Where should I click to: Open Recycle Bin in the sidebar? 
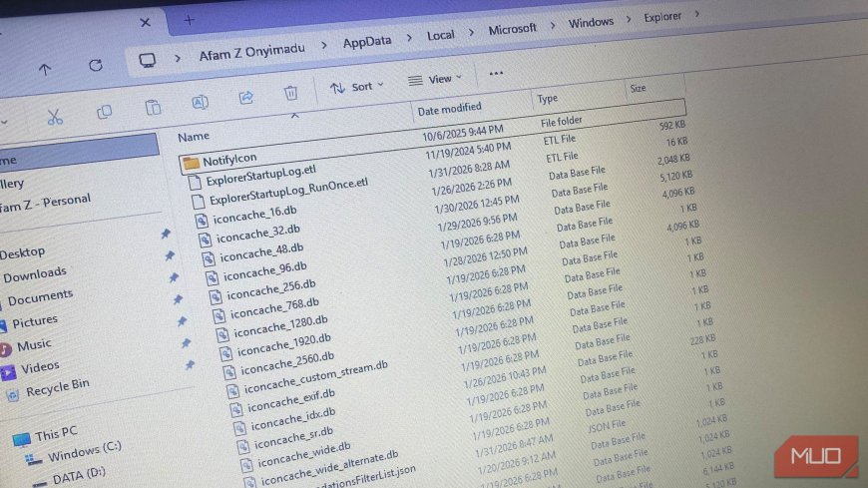(x=57, y=387)
